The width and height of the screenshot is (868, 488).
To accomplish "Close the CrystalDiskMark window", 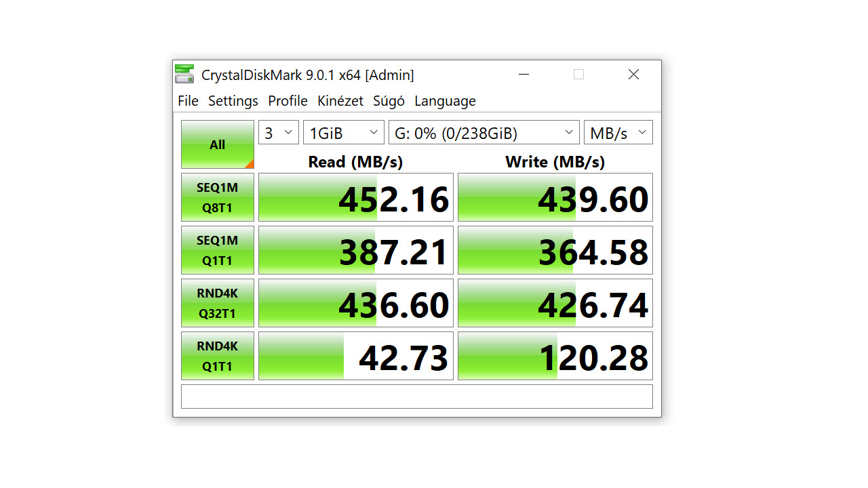I will [x=633, y=75].
